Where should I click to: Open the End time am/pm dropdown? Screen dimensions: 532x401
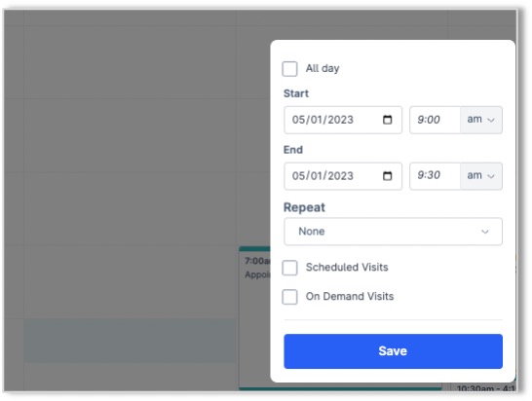[481, 176]
